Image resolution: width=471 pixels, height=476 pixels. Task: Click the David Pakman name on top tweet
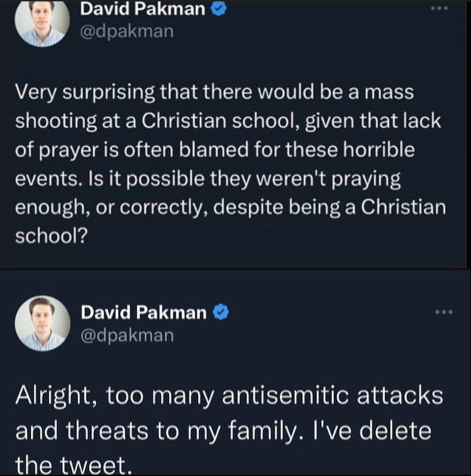pyautogui.click(x=143, y=8)
